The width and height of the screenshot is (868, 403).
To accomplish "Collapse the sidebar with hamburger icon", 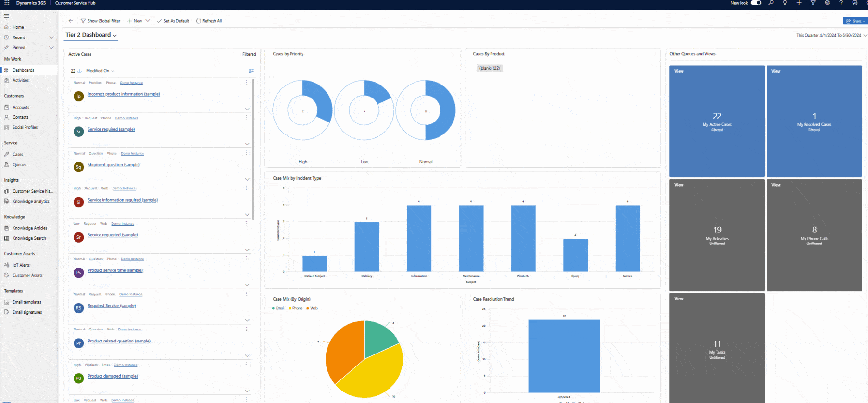I will [x=7, y=16].
